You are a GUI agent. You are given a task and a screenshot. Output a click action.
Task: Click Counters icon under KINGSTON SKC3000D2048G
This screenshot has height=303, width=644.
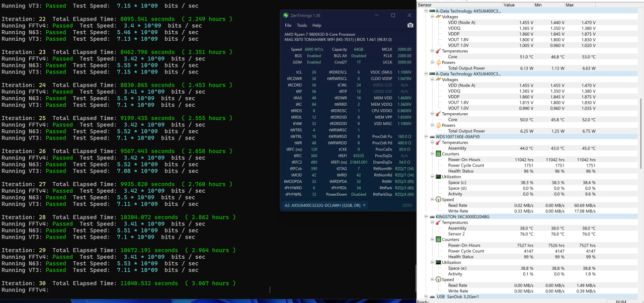coord(438,240)
